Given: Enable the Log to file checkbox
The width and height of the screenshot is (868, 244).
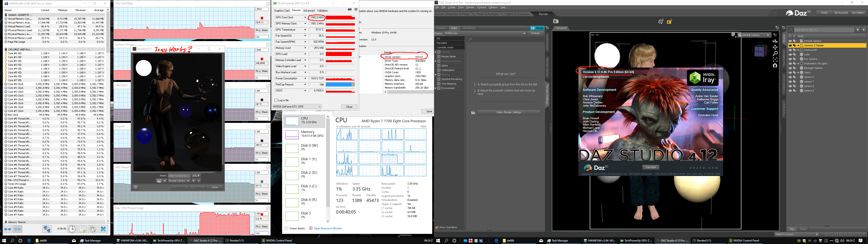Looking at the screenshot, I should tap(276, 100).
